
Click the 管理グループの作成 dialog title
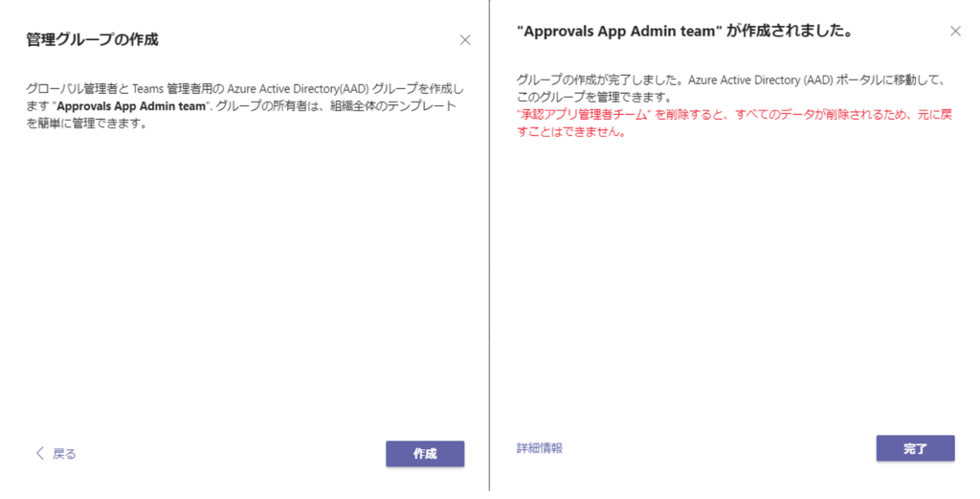pos(92,39)
